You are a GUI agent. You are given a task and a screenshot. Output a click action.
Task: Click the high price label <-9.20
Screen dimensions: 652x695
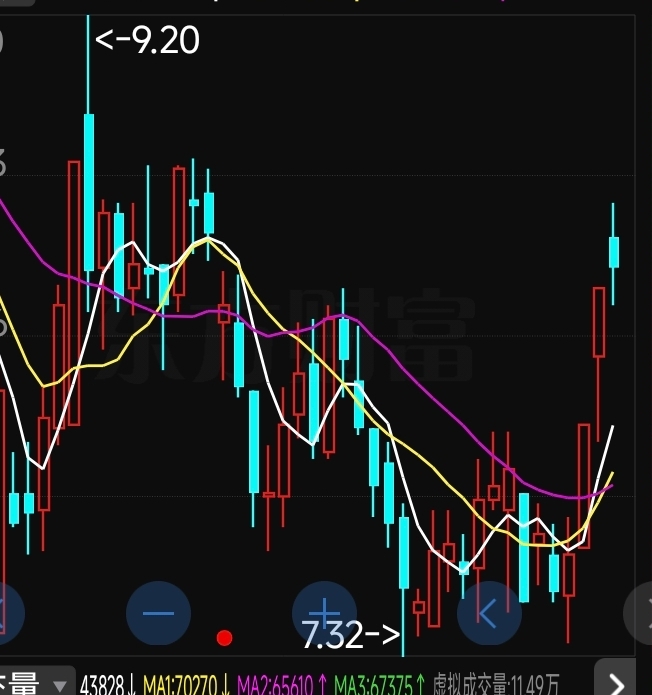147,40
